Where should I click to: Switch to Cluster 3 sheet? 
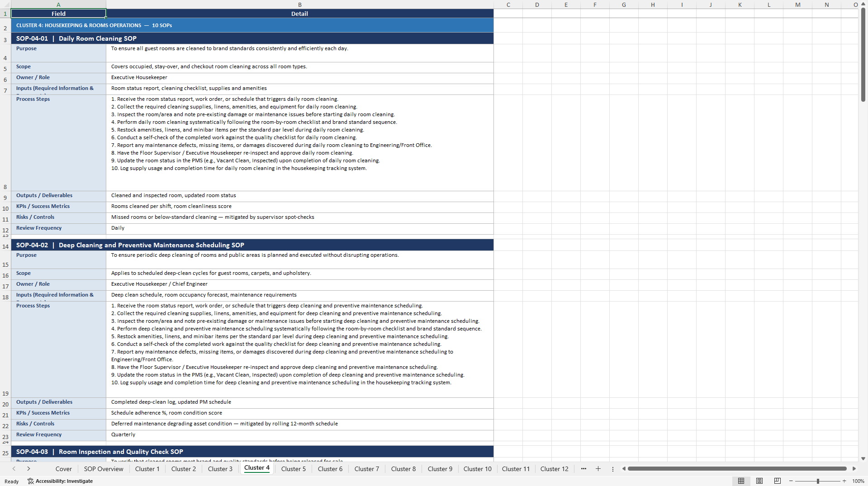click(220, 469)
